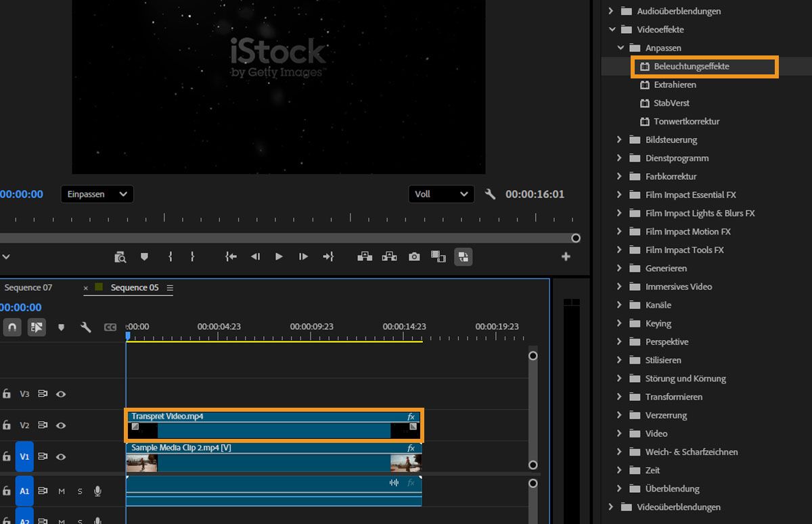The height and width of the screenshot is (524, 812).
Task: Click the Lift button in the monitor
Action: (365, 257)
